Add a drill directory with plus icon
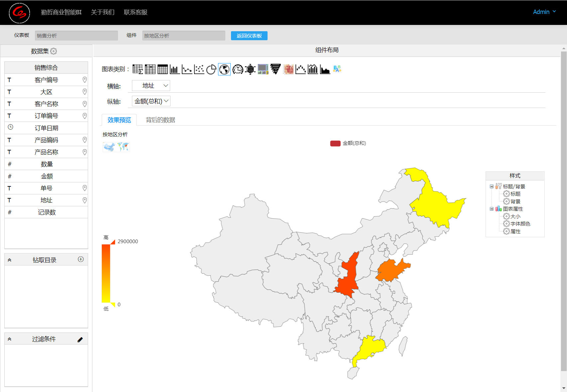This screenshot has height=392, width=567. tap(81, 259)
